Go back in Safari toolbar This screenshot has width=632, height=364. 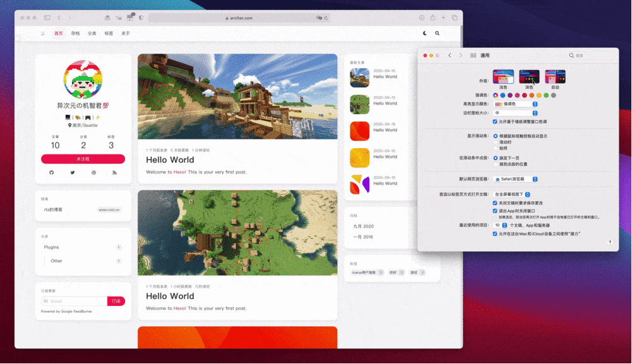[59, 18]
